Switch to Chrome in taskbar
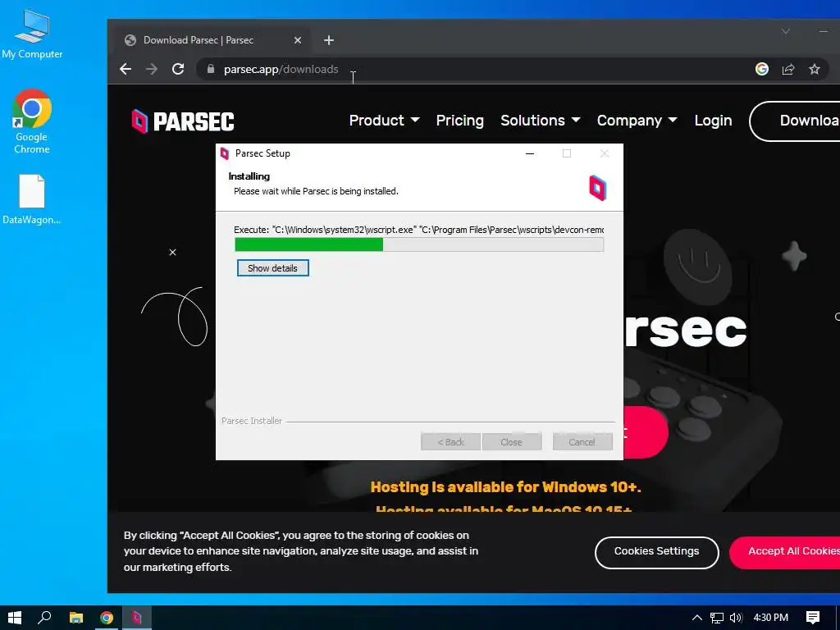 pos(107,618)
